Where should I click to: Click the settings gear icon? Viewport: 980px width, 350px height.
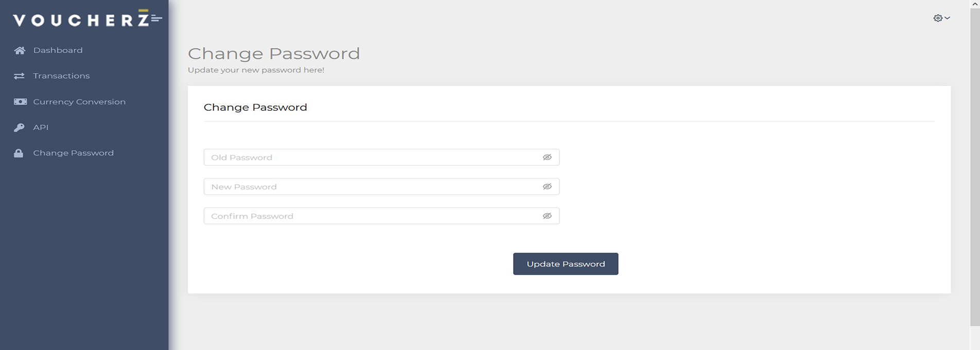(937, 18)
